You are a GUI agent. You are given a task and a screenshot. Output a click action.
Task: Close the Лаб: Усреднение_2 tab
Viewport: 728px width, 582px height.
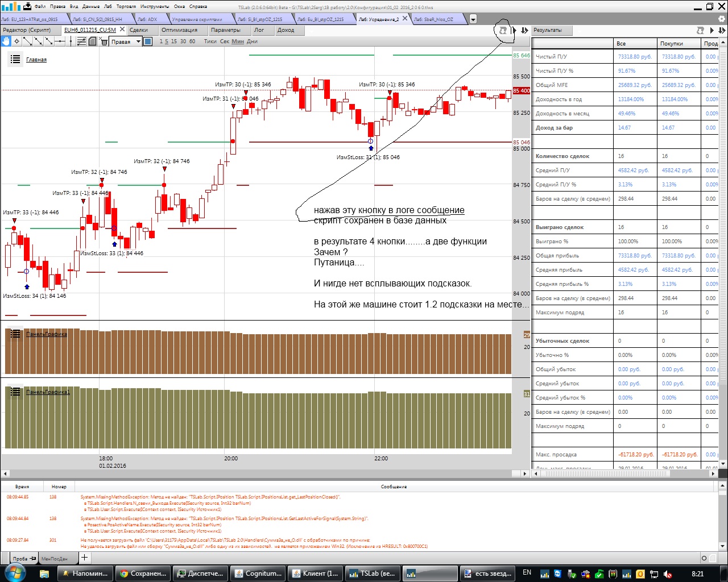click(405, 19)
